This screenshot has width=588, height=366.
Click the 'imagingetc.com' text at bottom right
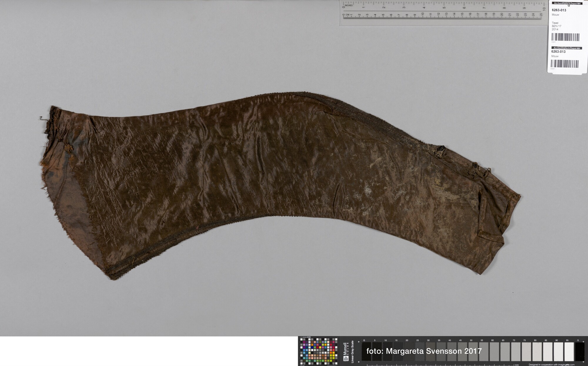566,365
